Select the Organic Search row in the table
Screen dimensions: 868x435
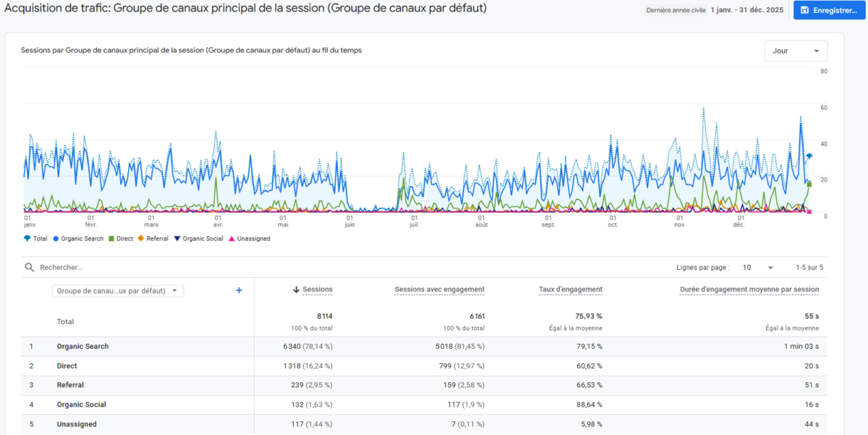[x=82, y=346]
